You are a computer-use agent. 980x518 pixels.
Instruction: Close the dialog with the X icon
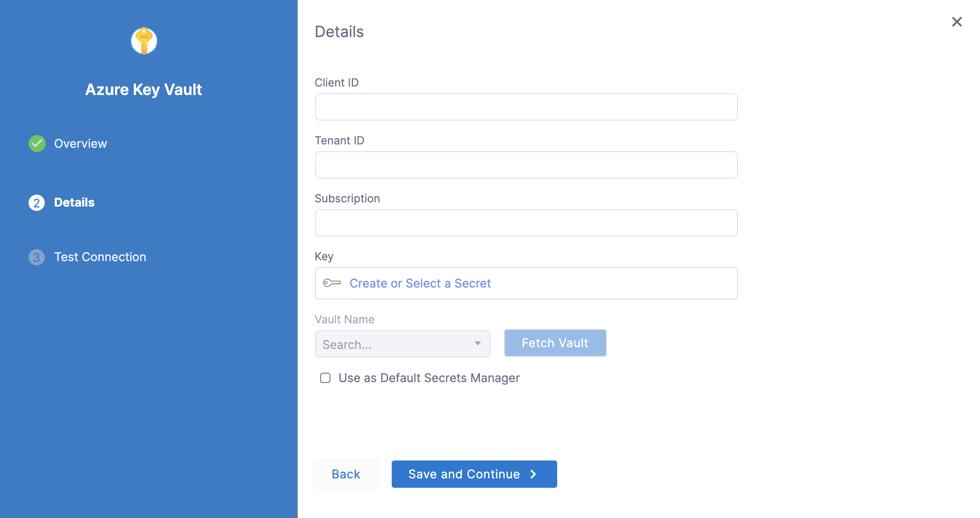click(x=957, y=22)
